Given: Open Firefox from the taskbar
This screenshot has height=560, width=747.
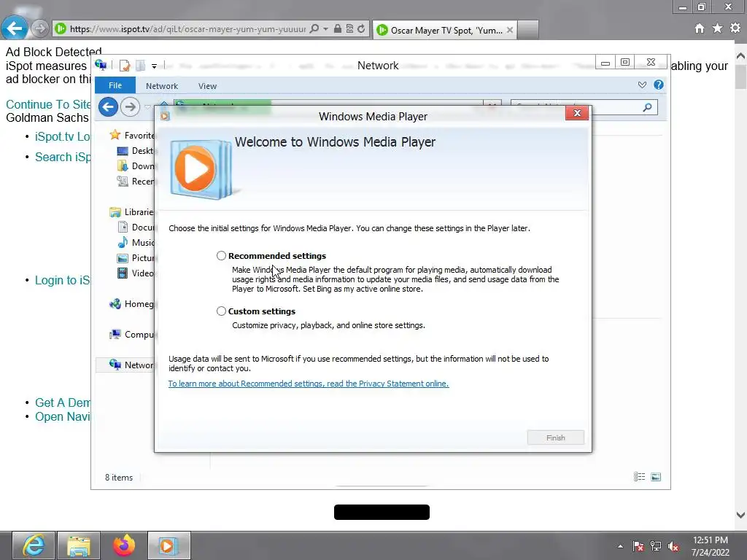Looking at the screenshot, I should click(x=124, y=545).
